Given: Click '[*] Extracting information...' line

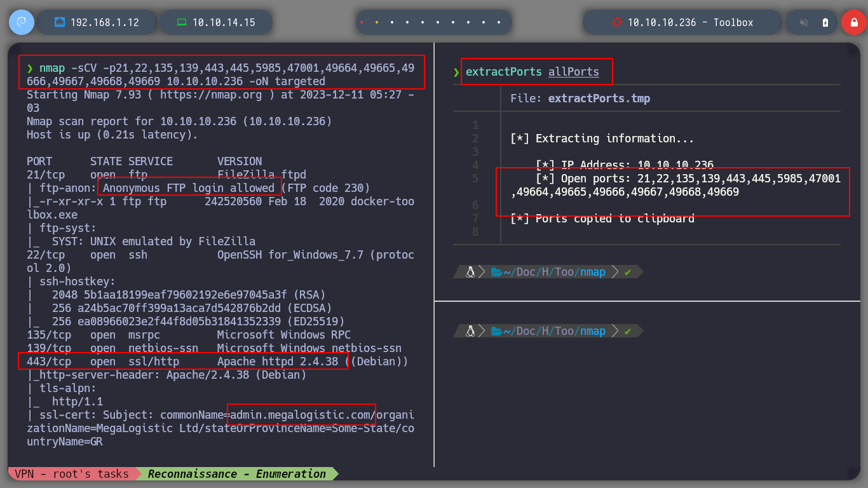Looking at the screenshot, I should pyautogui.click(x=602, y=139).
